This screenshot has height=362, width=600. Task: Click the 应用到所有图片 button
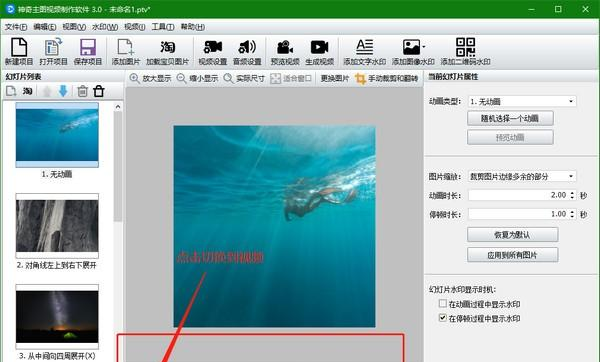tap(512, 255)
